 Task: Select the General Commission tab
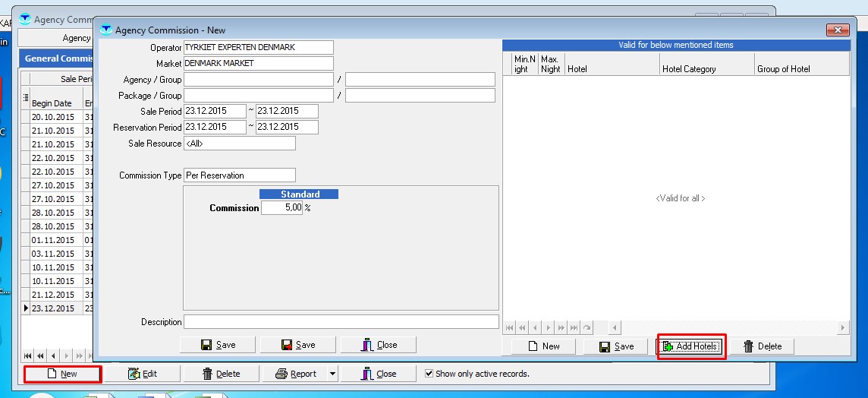58,58
